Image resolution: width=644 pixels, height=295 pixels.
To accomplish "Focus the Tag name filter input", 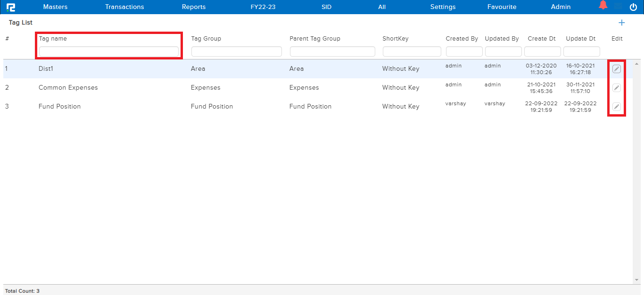I will 109,51.
